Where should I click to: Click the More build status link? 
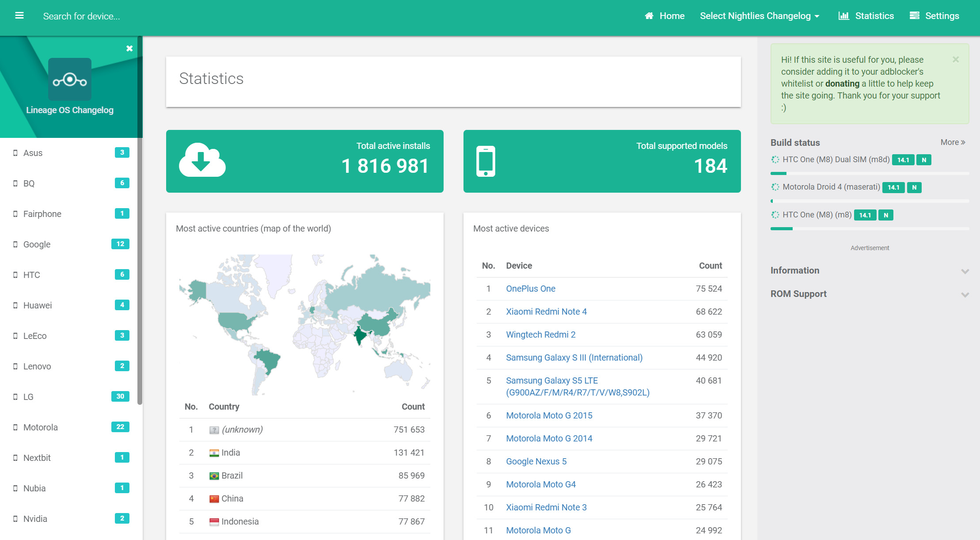click(953, 142)
